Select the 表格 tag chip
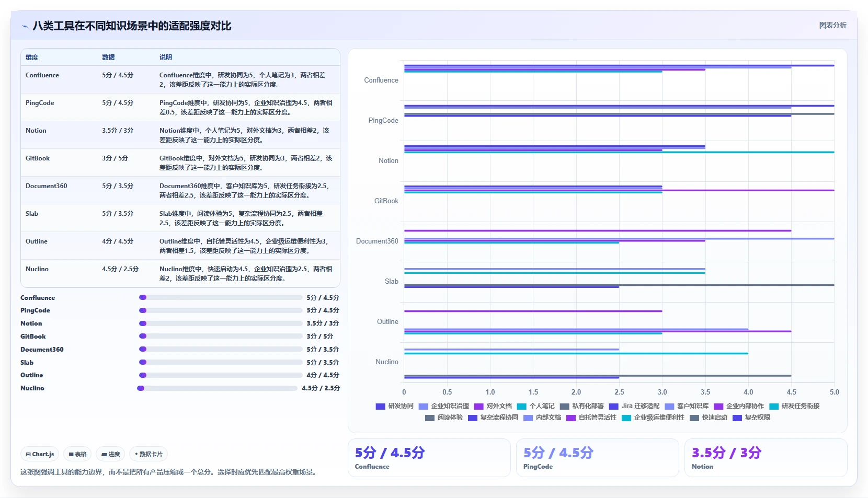 pos(77,454)
